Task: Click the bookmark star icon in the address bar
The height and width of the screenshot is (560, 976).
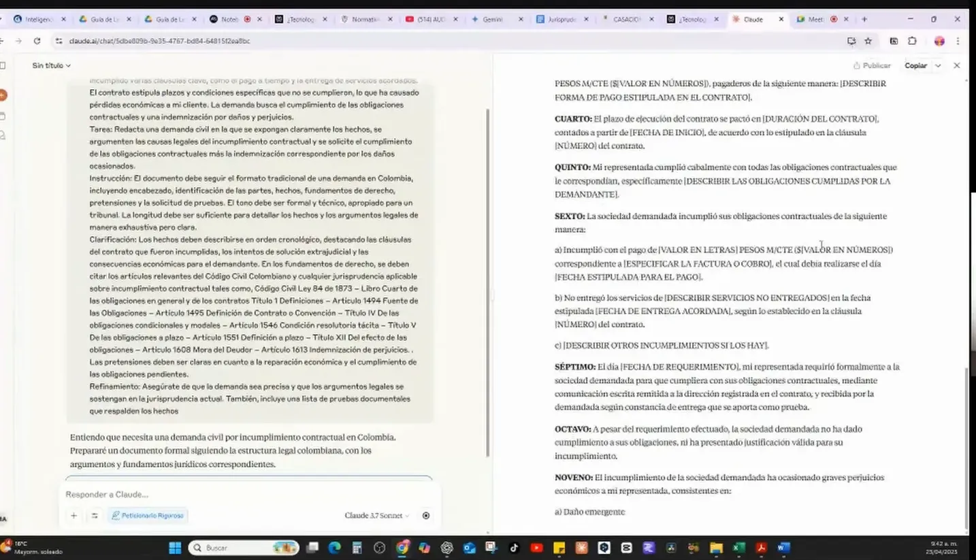Action: pyautogui.click(x=867, y=41)
